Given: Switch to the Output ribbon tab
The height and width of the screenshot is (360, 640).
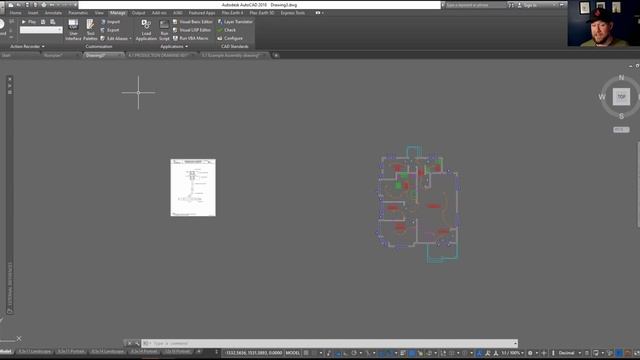Looking at the screenshot, I should [138, 13].
